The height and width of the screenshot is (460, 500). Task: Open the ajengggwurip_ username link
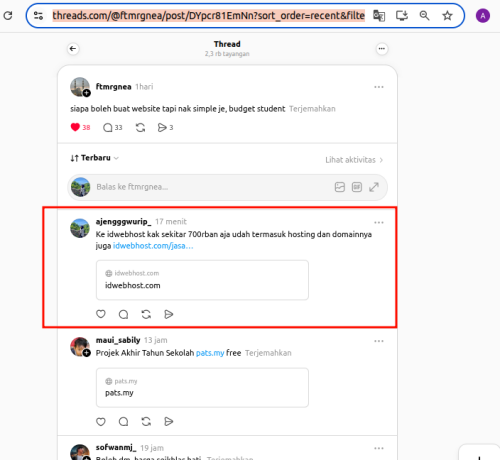(123, 222)
